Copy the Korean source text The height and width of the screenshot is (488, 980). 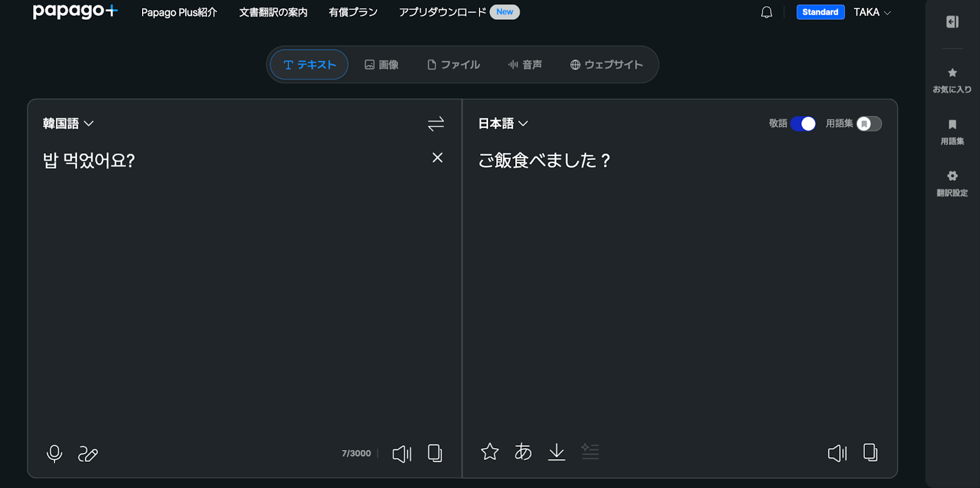tap(435, 453)
